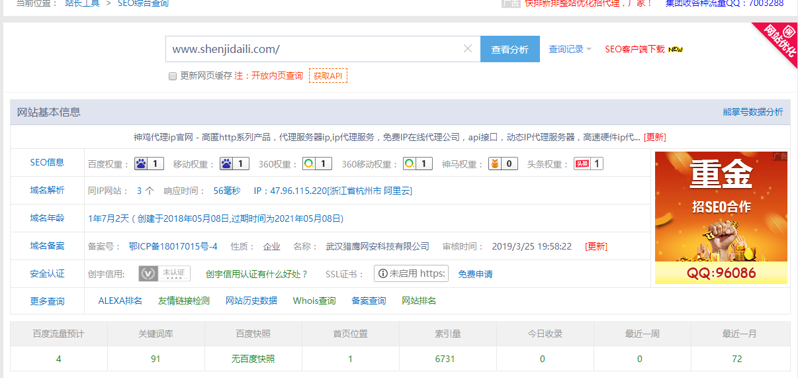The image size is (798, 378).
Task: Open the 网站历史数据 link
Action: [251, 301]
